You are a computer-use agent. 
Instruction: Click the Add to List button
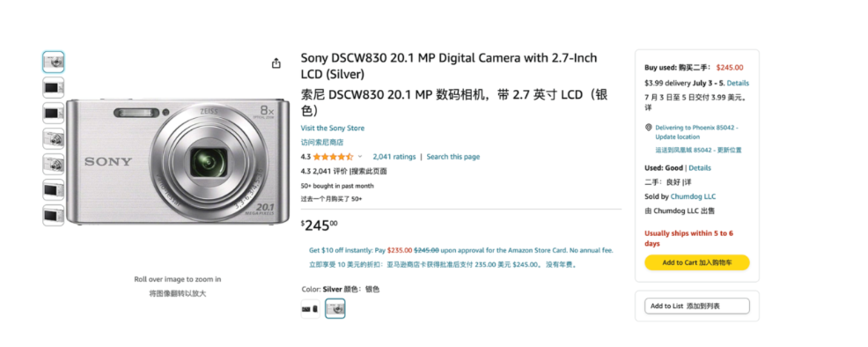point(697,306)
